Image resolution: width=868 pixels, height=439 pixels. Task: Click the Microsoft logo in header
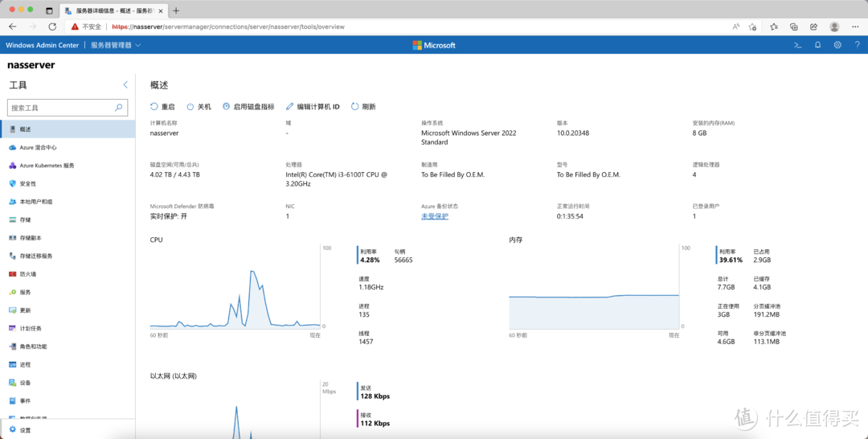click(434, 45)
